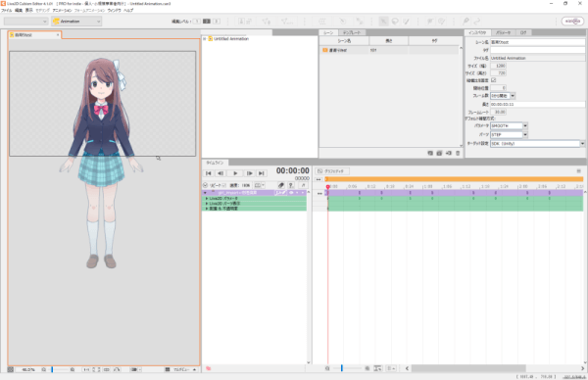The width and height of the screenshot is (588, 380).
Task: Step back one frame in timeline
Action: pyautogui.click(x=220, y=173)
